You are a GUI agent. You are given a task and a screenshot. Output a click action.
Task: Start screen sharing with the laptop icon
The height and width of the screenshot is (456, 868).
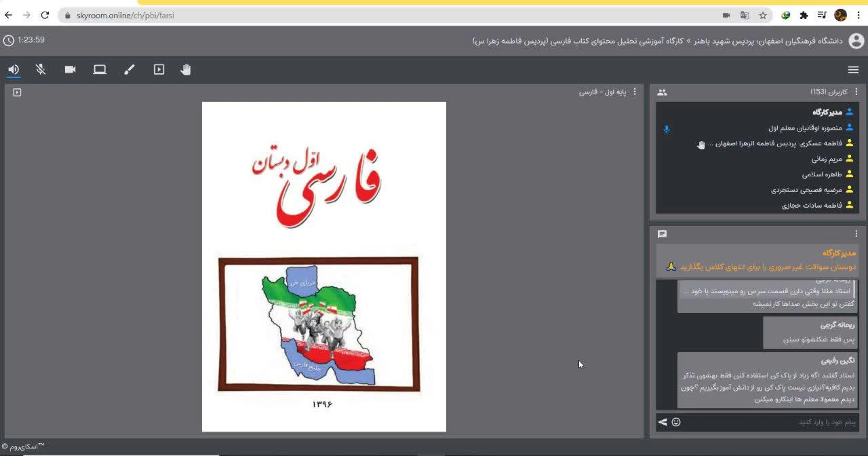coord(100,69)
